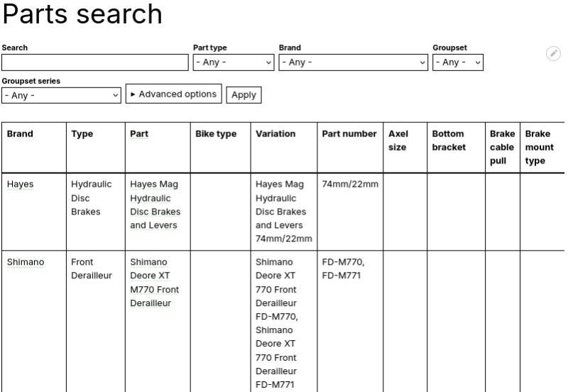Click the Search field label

[14, 48]
